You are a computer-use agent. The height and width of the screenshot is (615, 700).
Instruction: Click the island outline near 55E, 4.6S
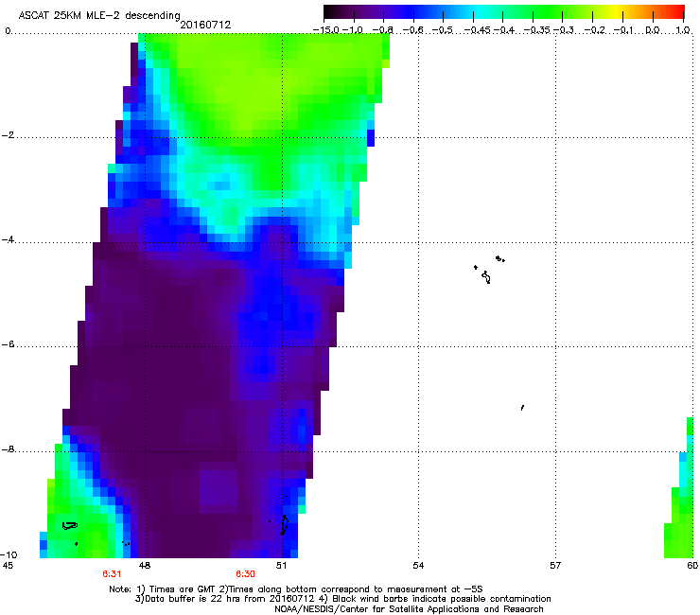[x=486, y=277]
